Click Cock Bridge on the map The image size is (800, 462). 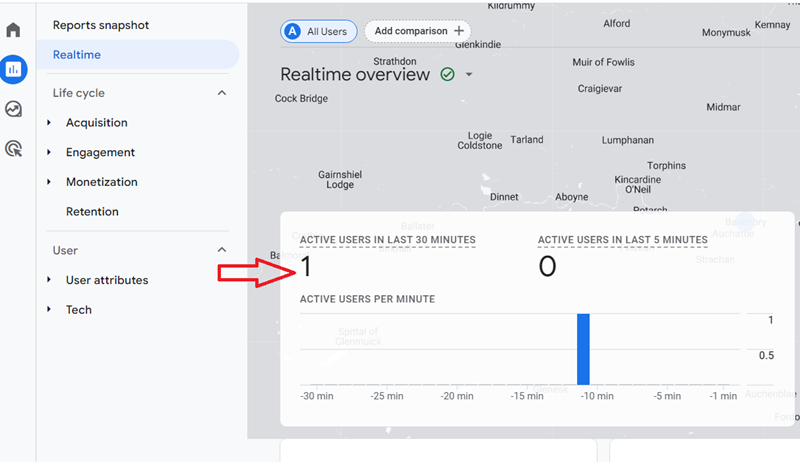[x=302, y=98]
